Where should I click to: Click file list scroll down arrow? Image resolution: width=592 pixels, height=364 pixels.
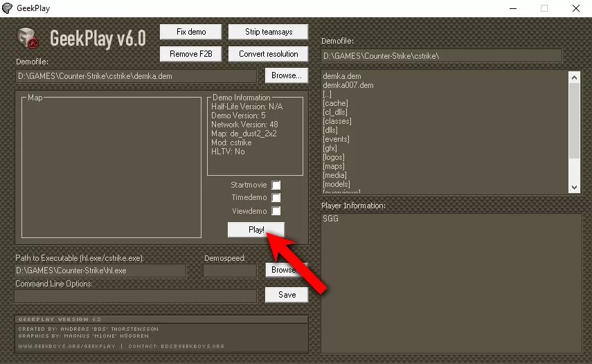pyautogui.click(x=574, y=187)
